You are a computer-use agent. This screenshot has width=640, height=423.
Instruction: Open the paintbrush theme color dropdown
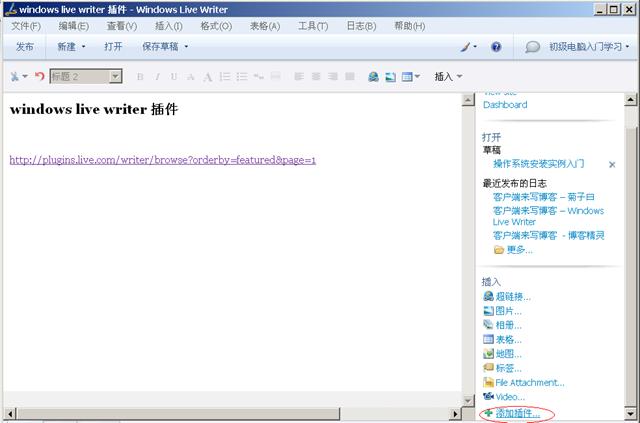click(468, 47)
